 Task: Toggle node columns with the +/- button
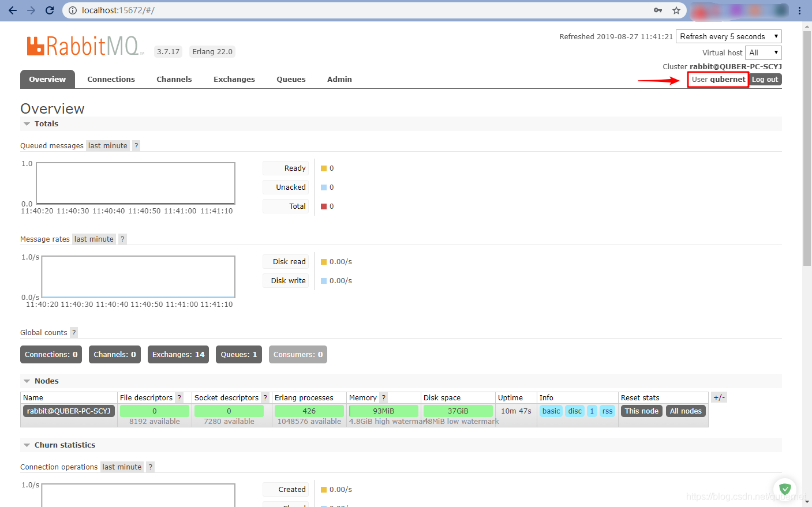[719, 397]
